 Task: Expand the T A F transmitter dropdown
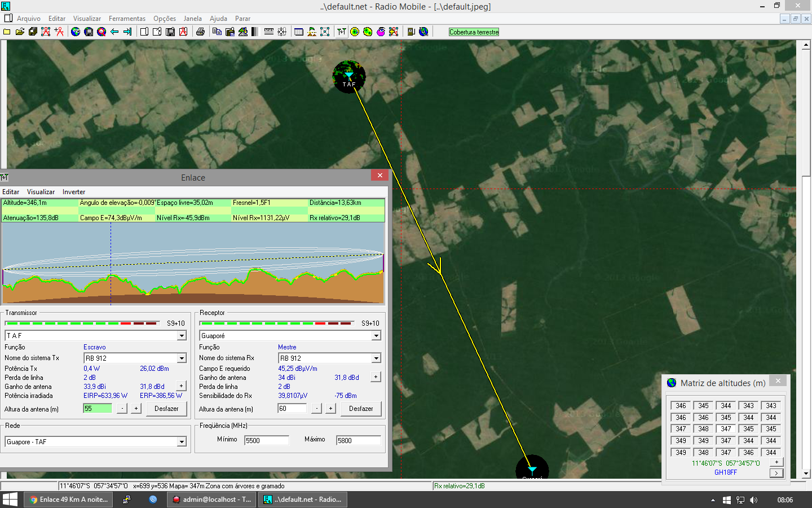tap(182, 336)
